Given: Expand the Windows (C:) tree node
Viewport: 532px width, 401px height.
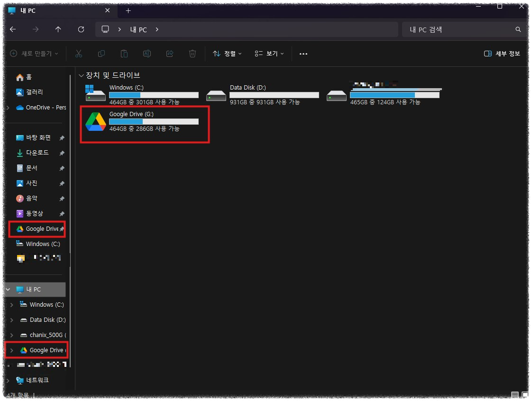Looking at the screenshot, I should [11, 305].
